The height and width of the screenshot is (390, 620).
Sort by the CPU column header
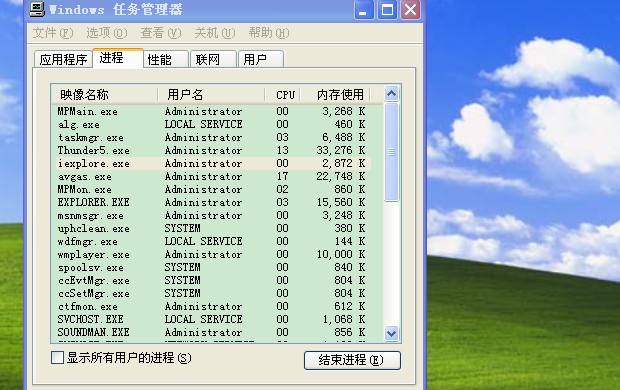283,95
